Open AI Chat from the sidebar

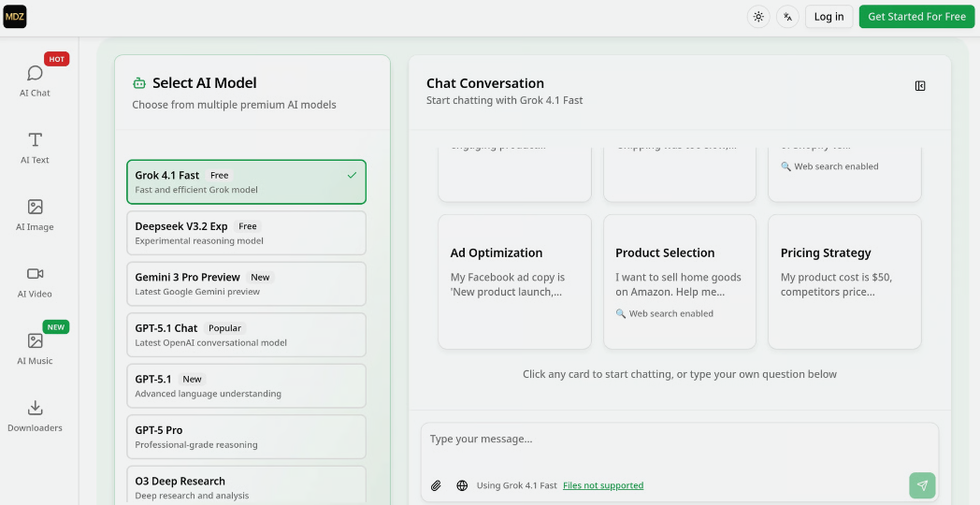(35, 80)
